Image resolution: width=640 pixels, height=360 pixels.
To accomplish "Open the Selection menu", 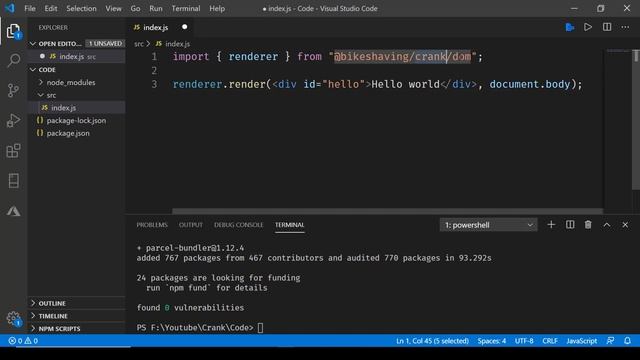I will click(81, 8).
